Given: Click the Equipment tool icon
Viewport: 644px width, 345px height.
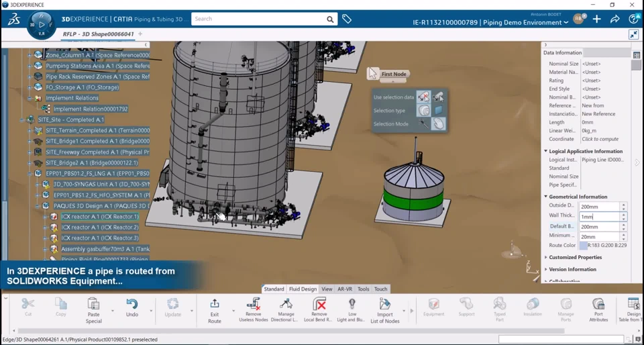Looking at the screenshot, I should (434, 304).
